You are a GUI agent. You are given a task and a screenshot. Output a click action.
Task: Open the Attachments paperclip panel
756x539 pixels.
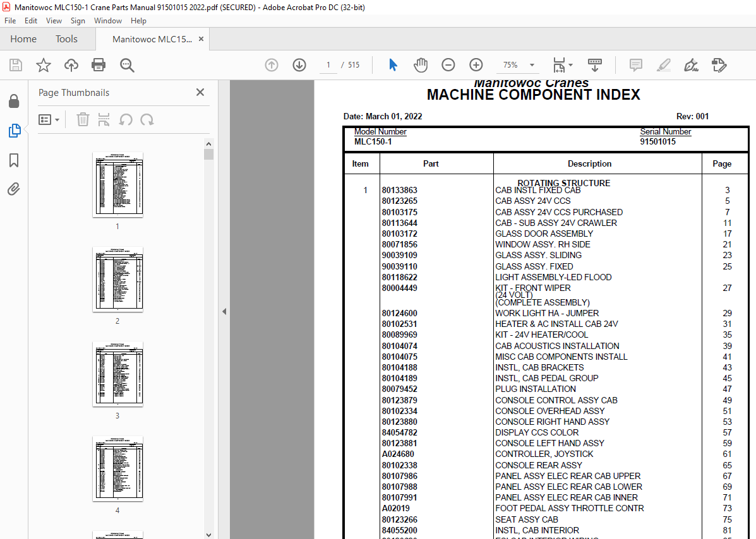click(14, 189)
